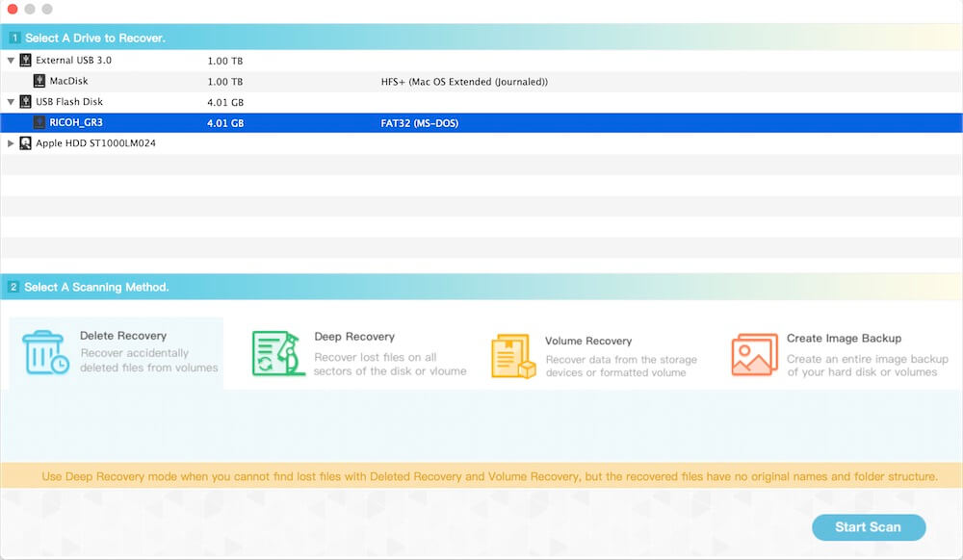Click the FAT32 (MS-DOS) file system text
Viewport: 963px width, 560px height.
click(x=420, y=123)
